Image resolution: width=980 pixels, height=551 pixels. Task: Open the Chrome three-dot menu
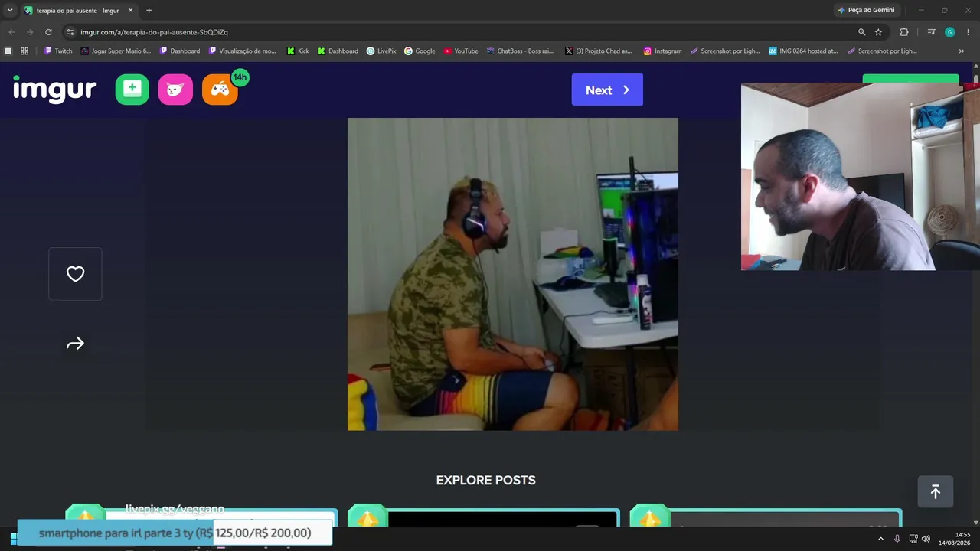pyautogui.click(x=969, y=32)
